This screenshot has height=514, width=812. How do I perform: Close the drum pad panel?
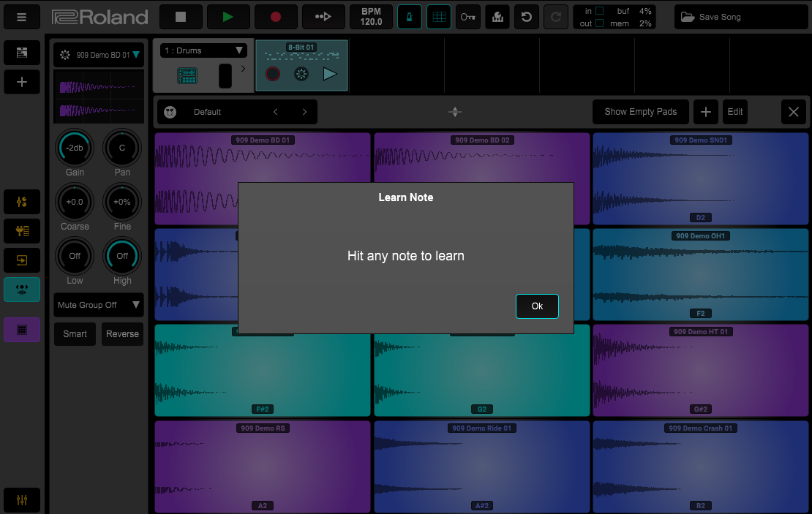pyautogui.click(x=794, y=112)
